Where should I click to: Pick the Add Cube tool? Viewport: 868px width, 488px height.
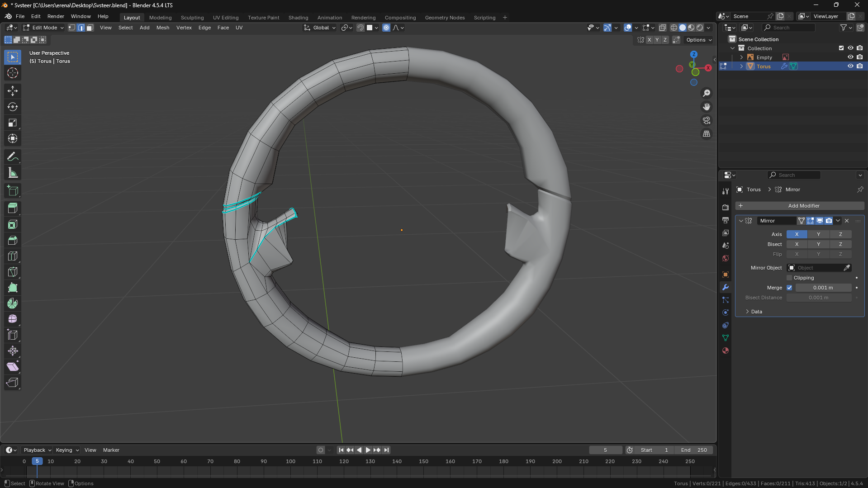click(13, 191)
